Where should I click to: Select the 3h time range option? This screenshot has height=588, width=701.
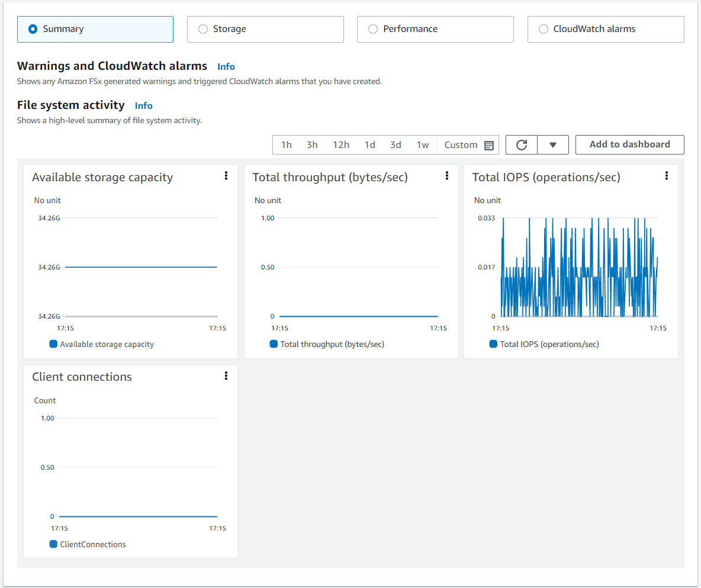point(312,144)
